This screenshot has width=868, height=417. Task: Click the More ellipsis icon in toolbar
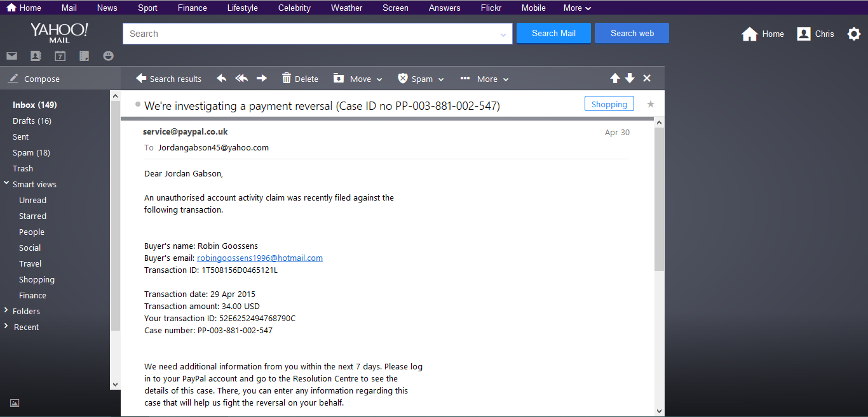coord(465,79)
